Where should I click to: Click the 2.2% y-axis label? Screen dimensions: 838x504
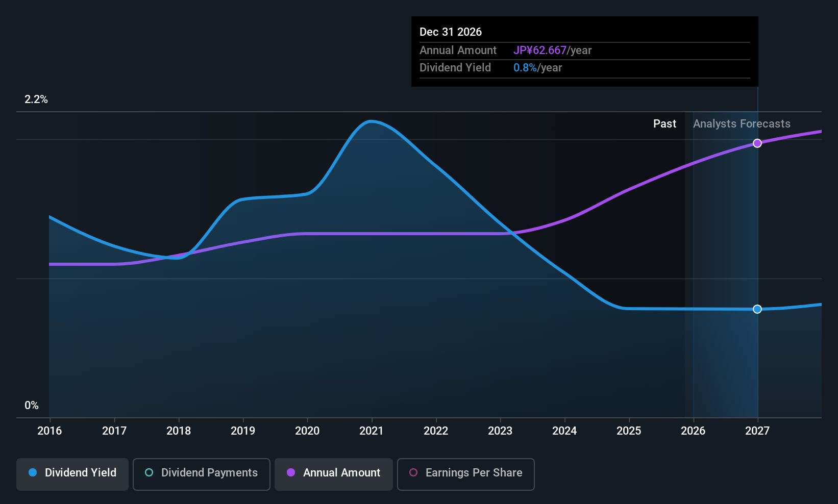point(36,99)
